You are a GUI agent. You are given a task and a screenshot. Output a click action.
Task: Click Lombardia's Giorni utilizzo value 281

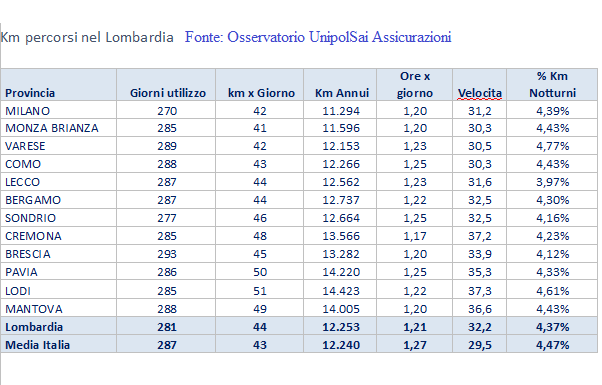click(x=167, y=327)
